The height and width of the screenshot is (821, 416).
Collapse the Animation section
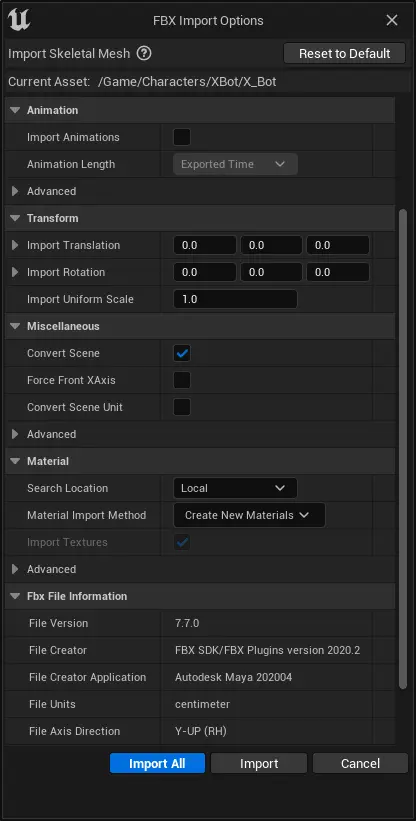(x=15, y=110)
